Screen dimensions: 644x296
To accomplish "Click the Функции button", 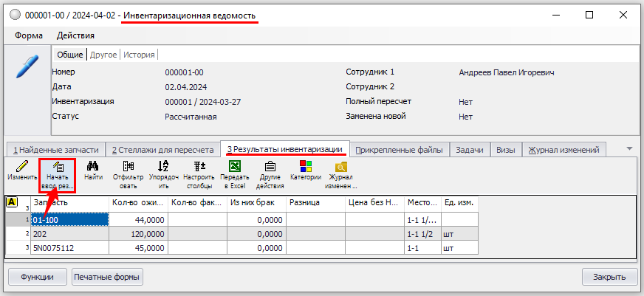I will pyautogui.click(x=37, y=277).
